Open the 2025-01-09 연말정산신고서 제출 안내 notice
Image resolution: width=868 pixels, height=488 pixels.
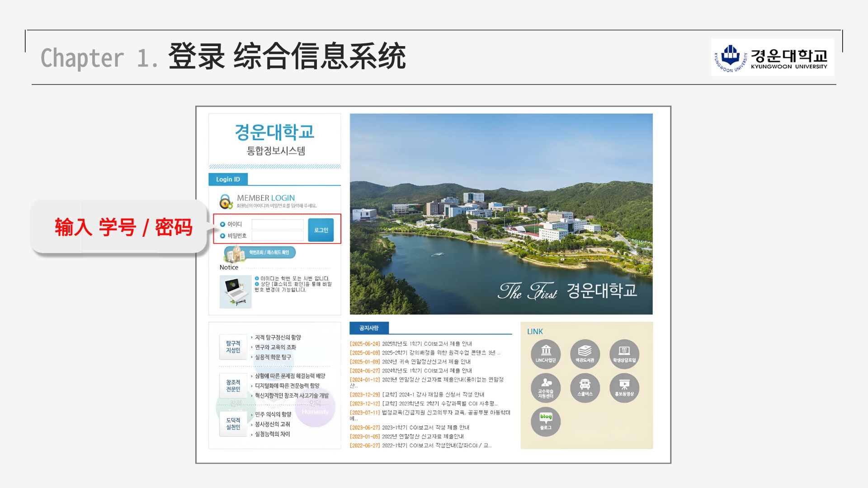point(426,362)
